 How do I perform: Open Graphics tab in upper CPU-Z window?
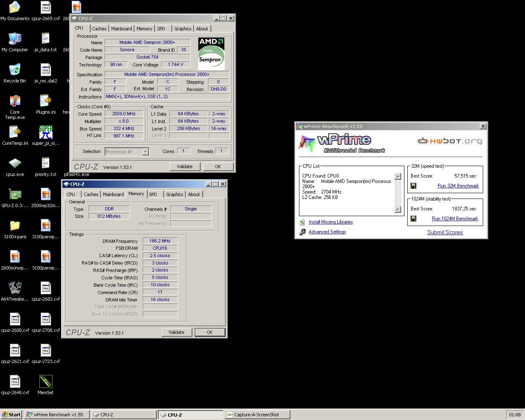183,29
